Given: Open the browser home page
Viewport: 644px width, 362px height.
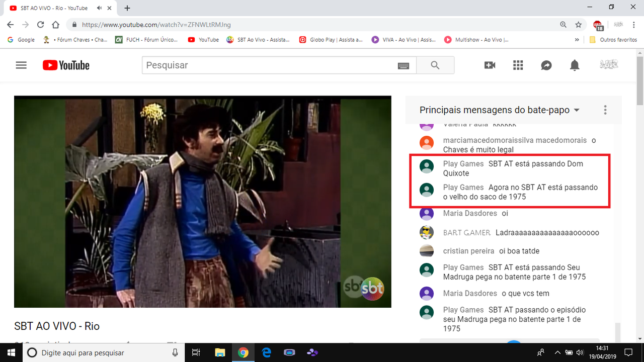Looking at the screenshot, I should 56,24.
